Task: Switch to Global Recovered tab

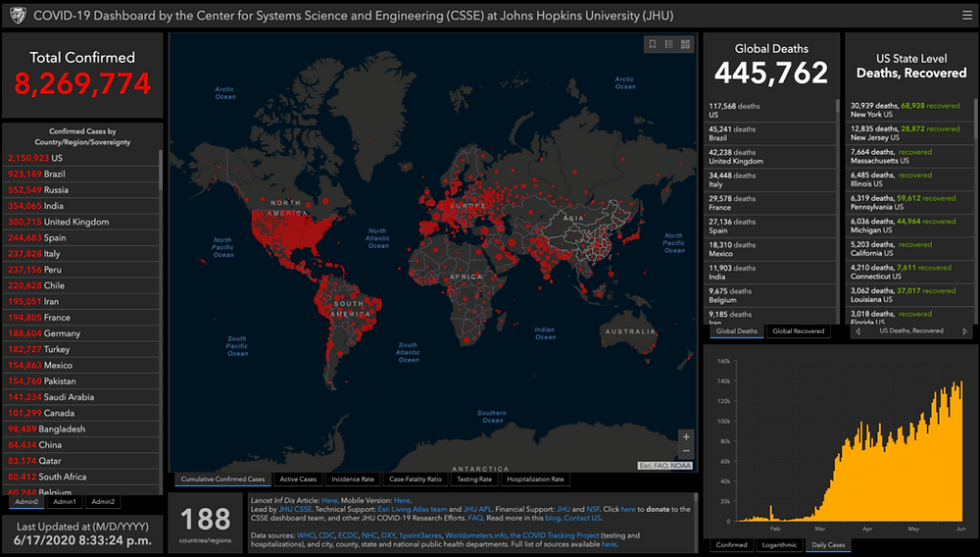Action: click(798, 331)
